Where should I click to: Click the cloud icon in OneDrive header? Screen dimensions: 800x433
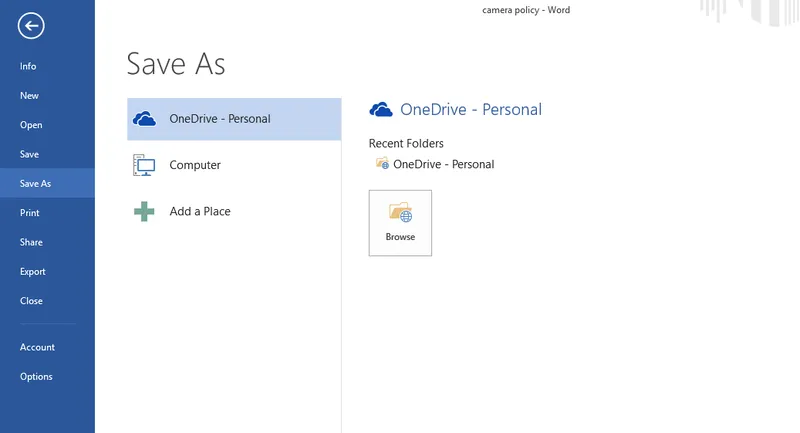[380, 110]
